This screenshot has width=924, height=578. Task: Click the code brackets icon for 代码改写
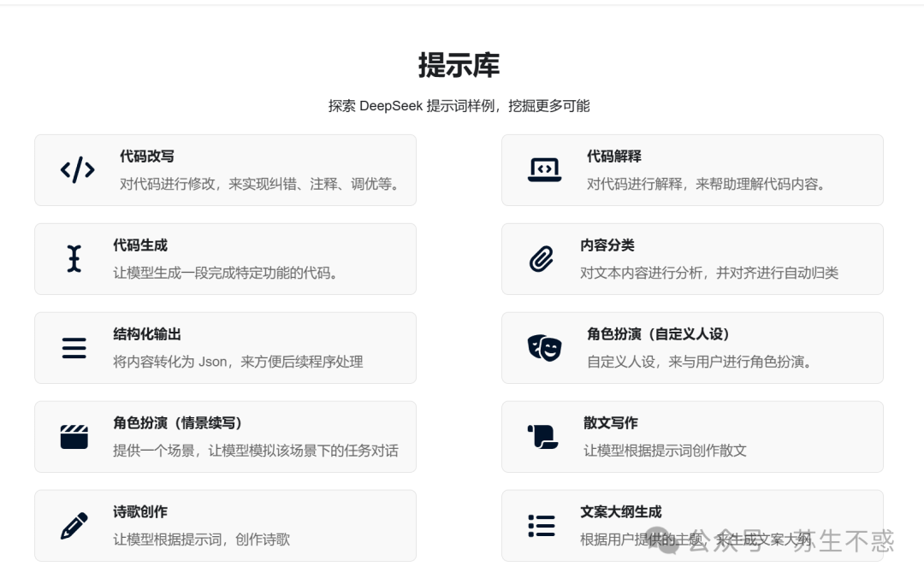[77, 169]
